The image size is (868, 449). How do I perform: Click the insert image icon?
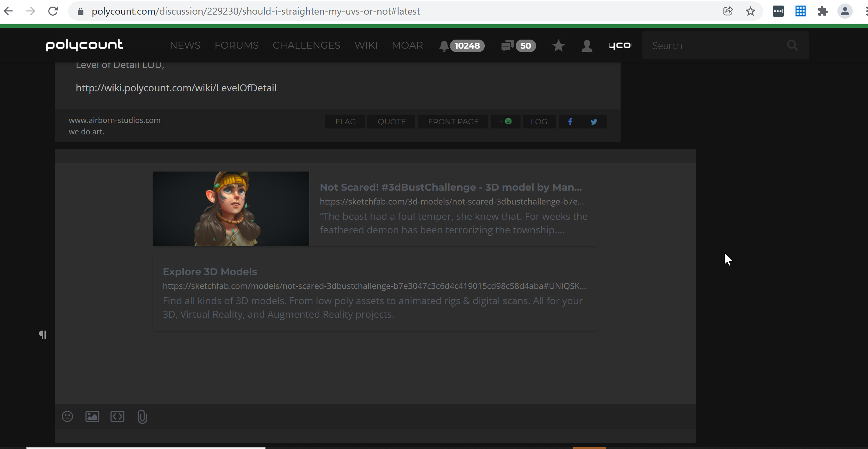[92, 416]
